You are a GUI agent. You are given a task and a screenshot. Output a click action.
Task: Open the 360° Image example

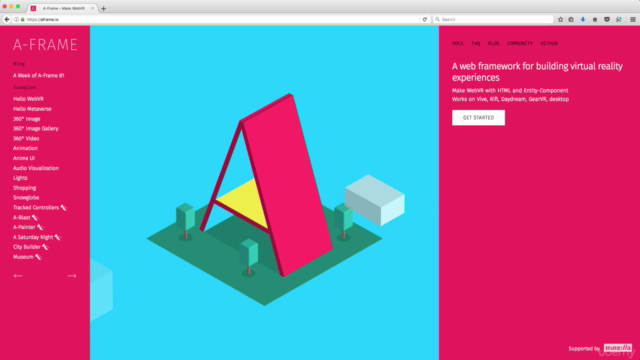27,119
